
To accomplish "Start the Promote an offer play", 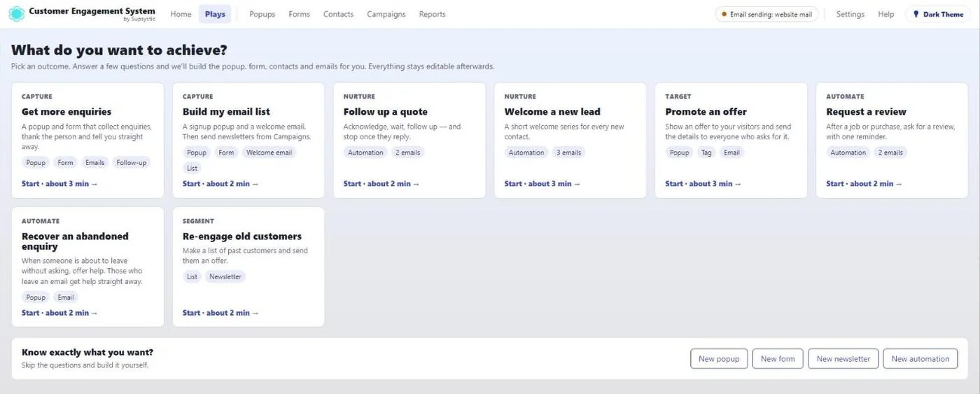I will [703, 184].
